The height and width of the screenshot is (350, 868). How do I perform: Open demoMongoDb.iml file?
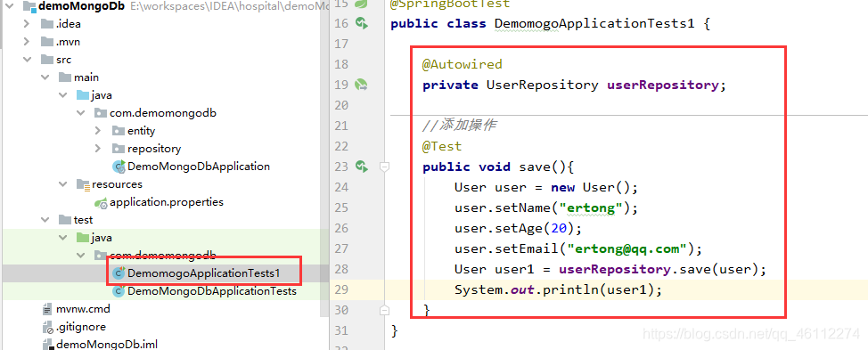coord(107,345)
